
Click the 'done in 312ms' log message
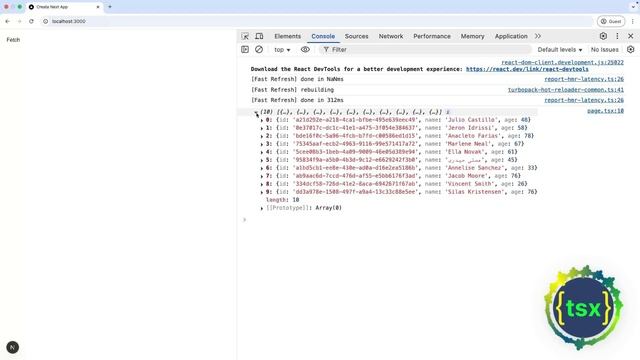pyautogui.click(x=297, y=100)
